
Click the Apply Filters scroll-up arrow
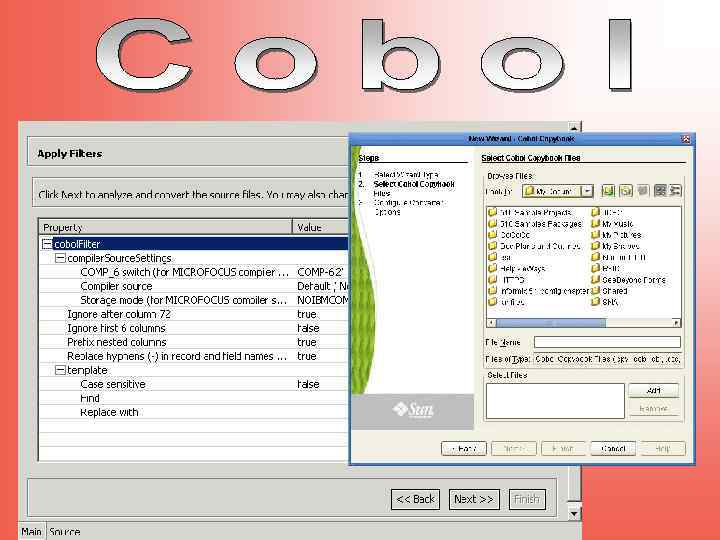tap(574, 127)
